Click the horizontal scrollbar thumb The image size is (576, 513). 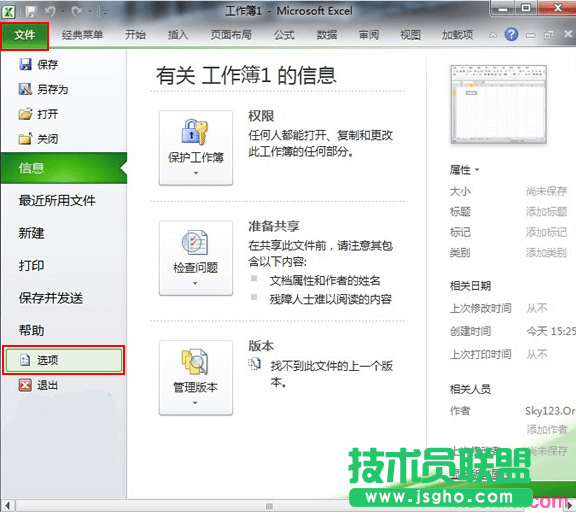[x=269, y=506]
